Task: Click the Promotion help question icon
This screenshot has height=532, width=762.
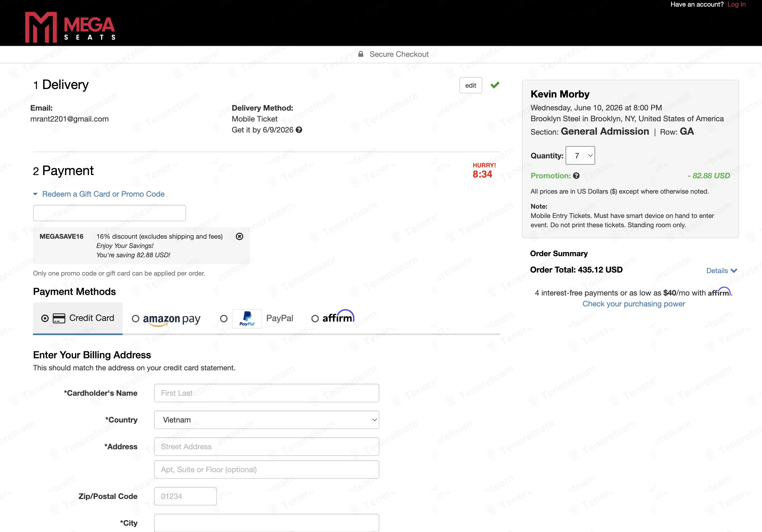Action: tap(576, 176)
